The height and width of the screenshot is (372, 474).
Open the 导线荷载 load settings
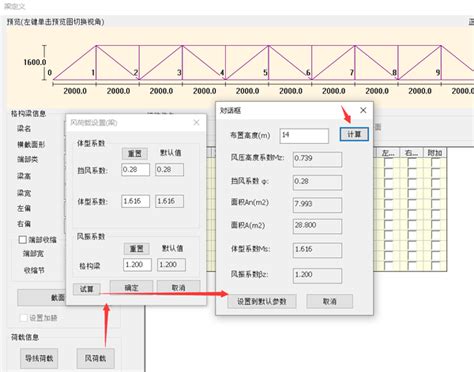tap(39, 358)
